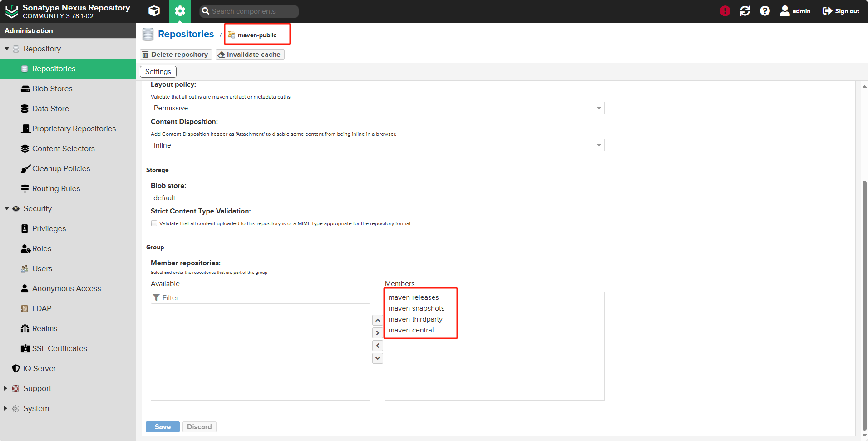Click the Users icon
Viewport: 868px width, 441px height.
pos(25,268)
